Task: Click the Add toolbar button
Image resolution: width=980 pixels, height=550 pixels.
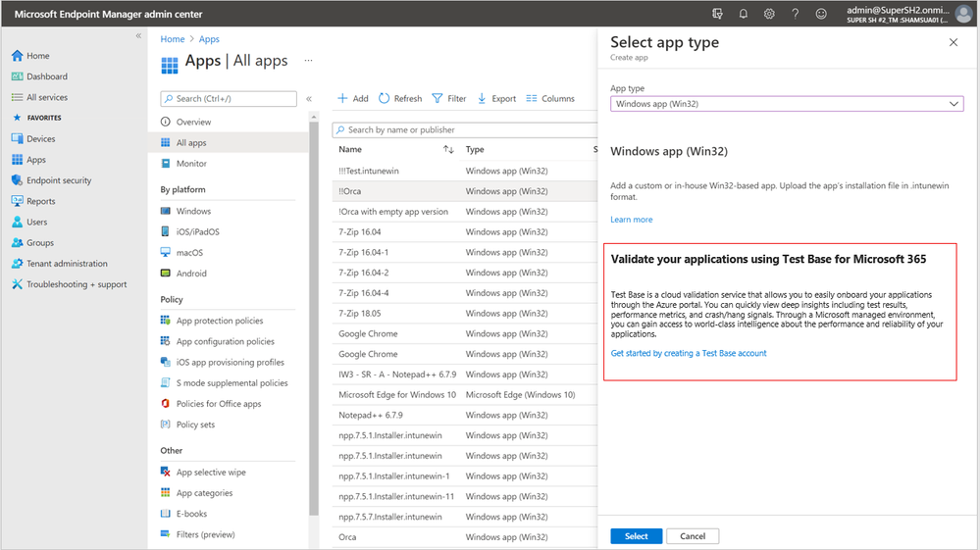Action: point(352,99)
